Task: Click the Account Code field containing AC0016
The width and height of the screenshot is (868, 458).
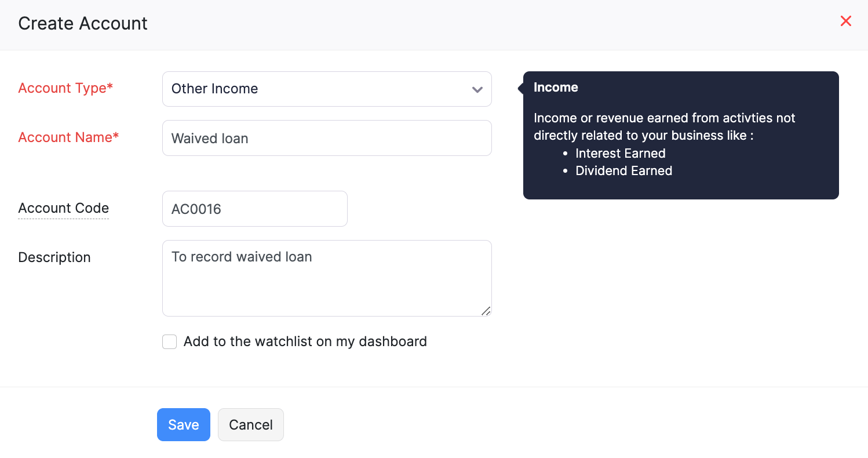Action: point(254,209)
